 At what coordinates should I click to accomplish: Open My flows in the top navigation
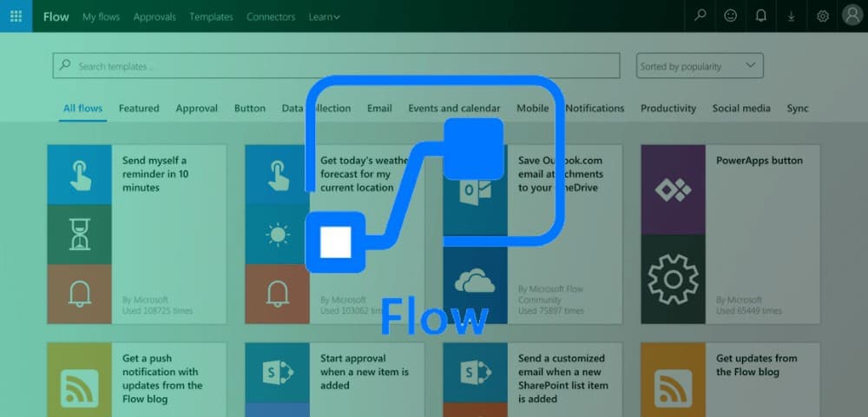click(x=102, y=17)
